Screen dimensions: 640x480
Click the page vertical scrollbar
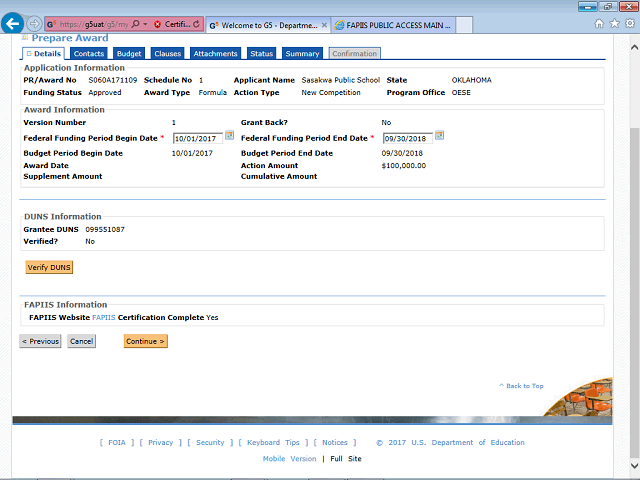(x=632, y=250)
